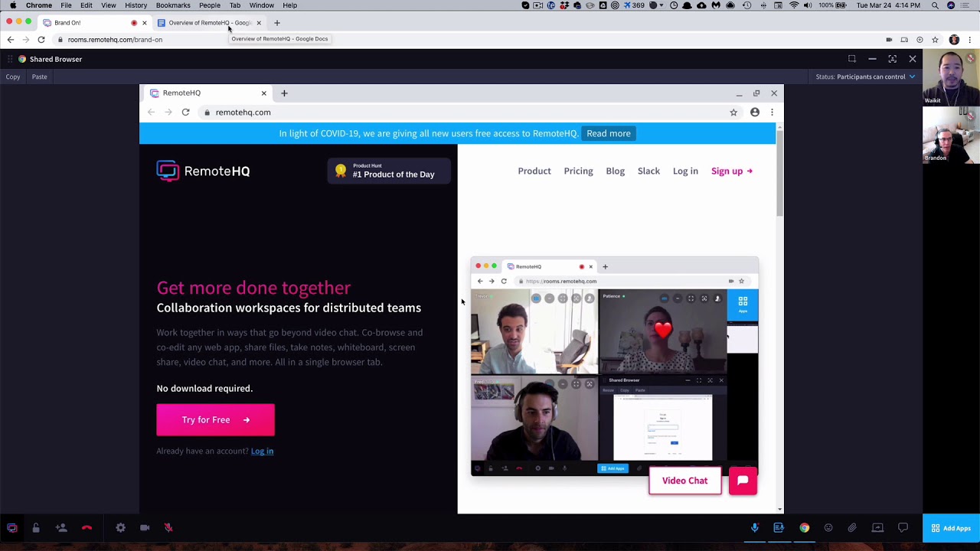Click the Wi-Fi icon in macOS menu bar
The height and width of the screenshot is (551, 980).
(794, 5)
